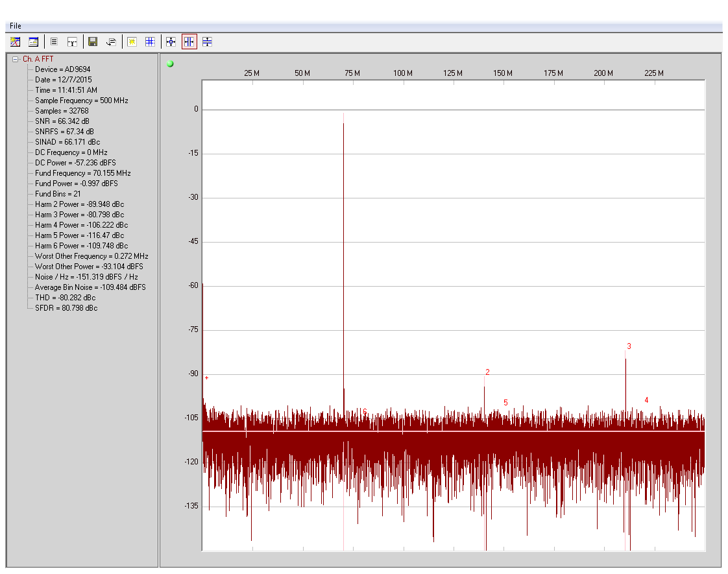Toggle the horizontal zoom mode button
Screen dimensions: 728x574
(189, 42)
